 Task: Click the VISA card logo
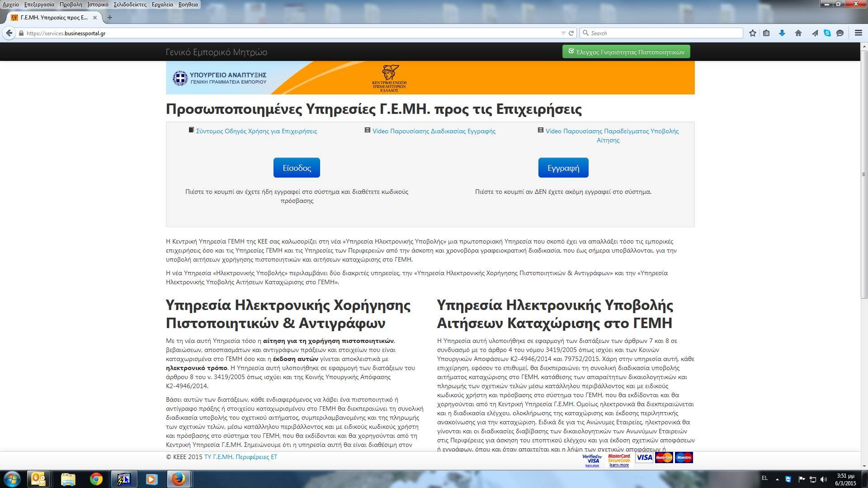click(644, 457)
